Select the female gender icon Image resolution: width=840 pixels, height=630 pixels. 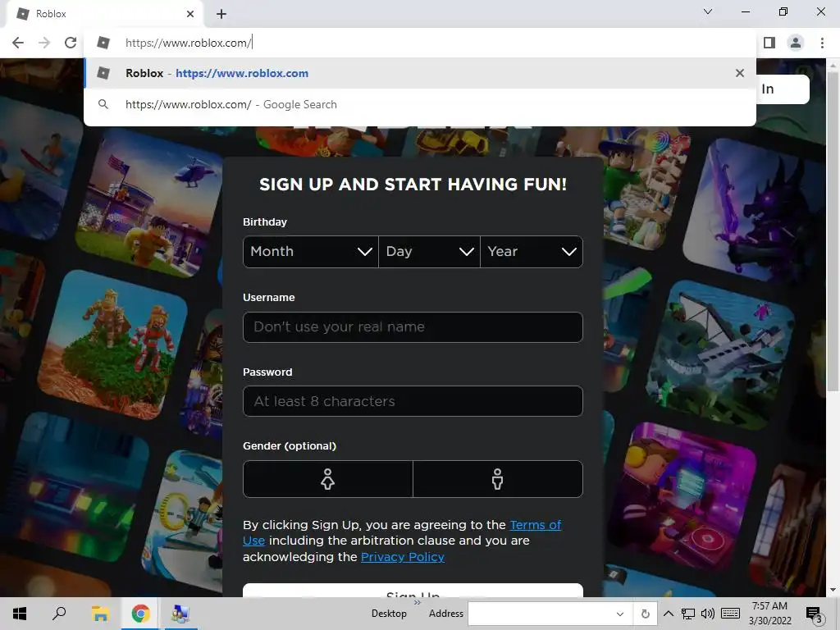point(328,479)
